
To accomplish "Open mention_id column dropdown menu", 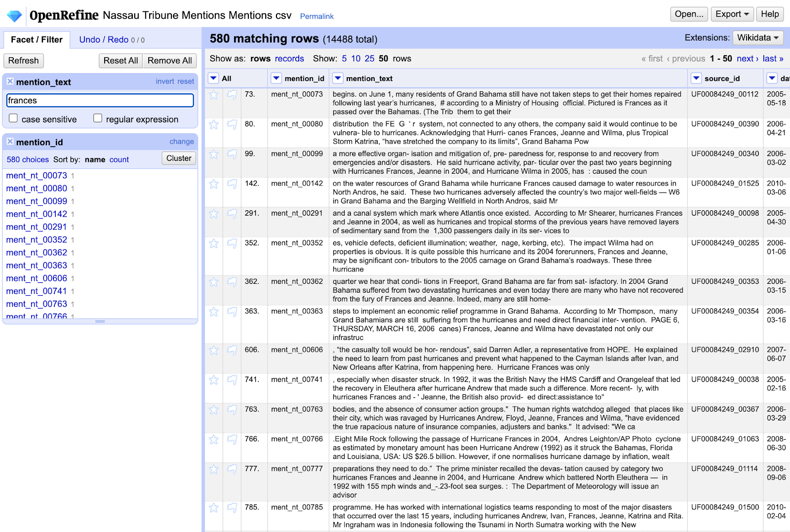I will click(x=276, y=78).
